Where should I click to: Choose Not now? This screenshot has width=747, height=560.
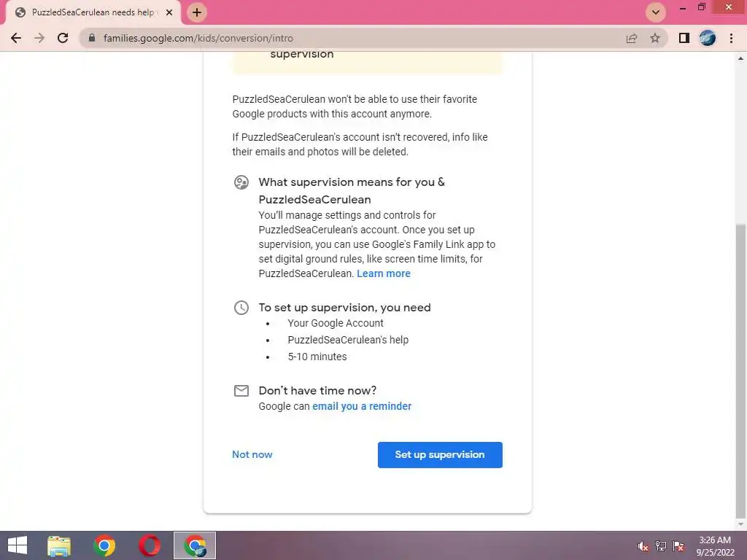point(252,455)
